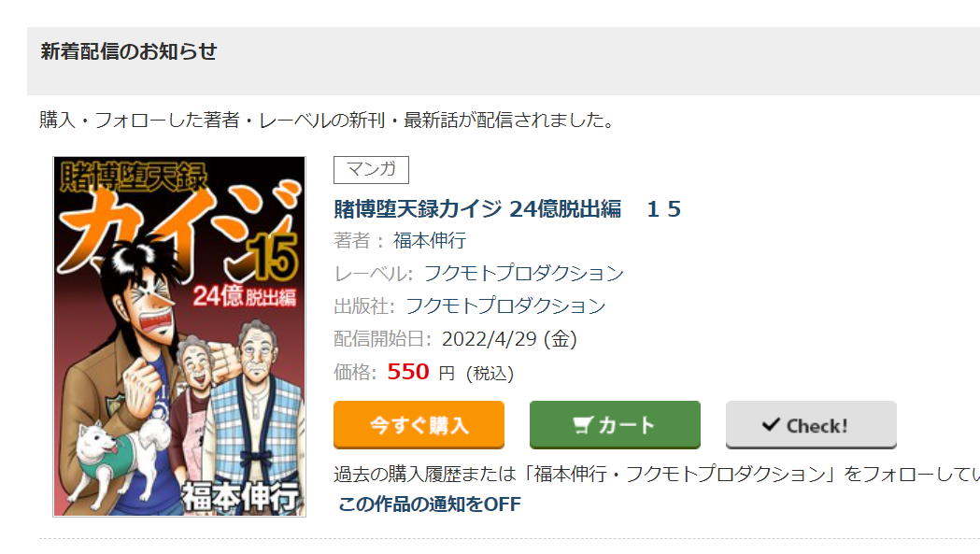Click the shopping cart icon on カート button
The height and width of the screenshot is (554, 980).
(x=583, y=426)
